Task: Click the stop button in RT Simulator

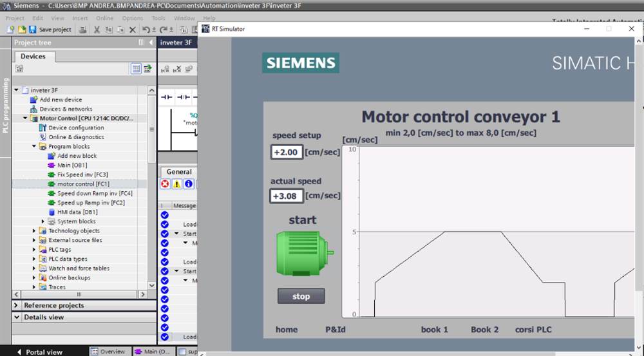Action: (x=301, y=296)
